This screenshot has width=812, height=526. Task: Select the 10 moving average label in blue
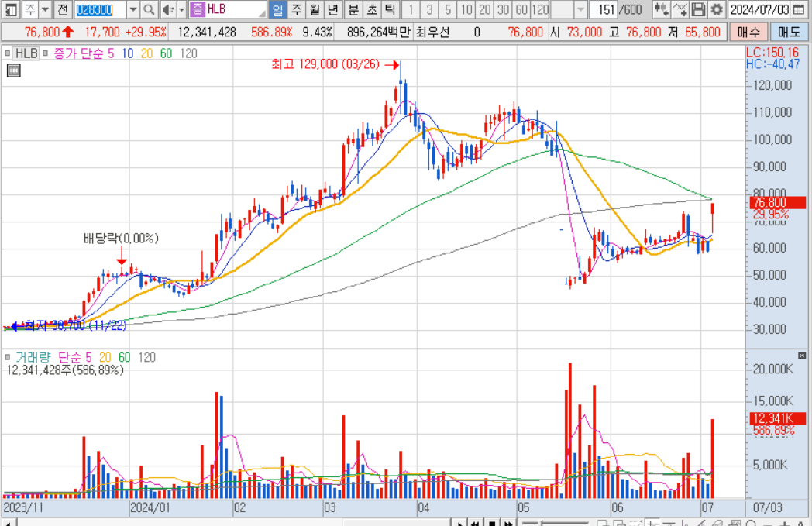[x=128, y=53]
